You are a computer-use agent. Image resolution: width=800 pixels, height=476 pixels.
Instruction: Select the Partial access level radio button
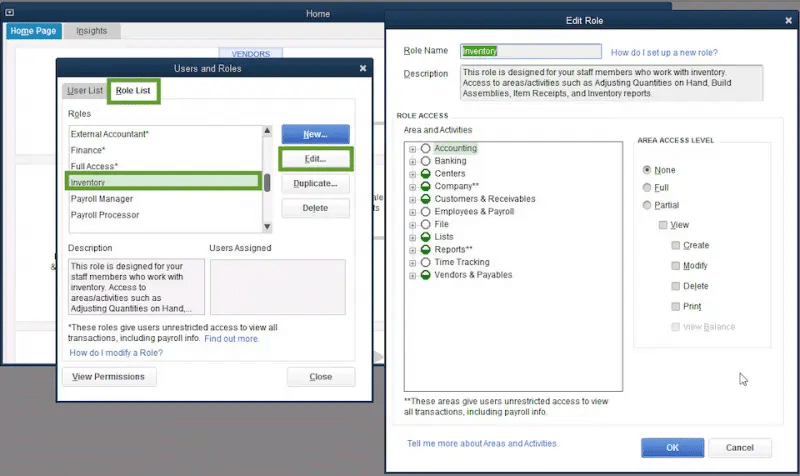[x=647, y=205]
